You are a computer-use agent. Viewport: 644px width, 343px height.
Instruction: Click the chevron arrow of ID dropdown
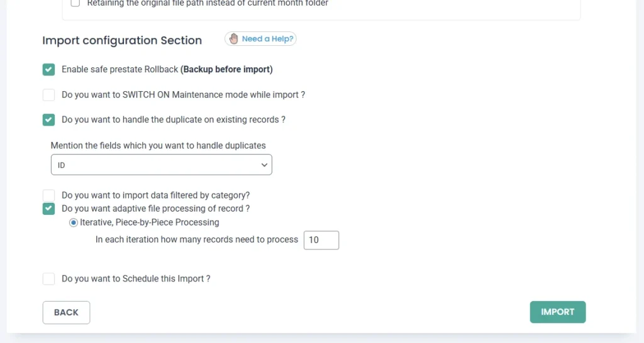click(264, 165)
